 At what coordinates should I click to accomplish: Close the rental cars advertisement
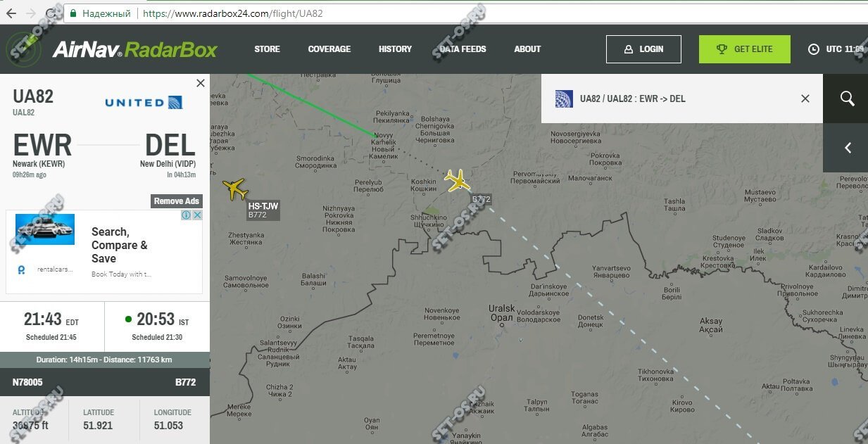click(197, 215)
